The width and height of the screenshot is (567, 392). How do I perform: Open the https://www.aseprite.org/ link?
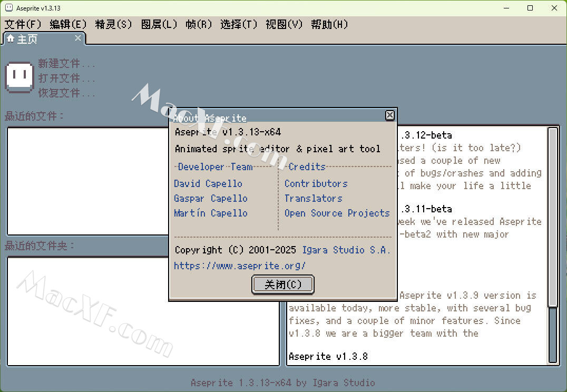point(240,266)
